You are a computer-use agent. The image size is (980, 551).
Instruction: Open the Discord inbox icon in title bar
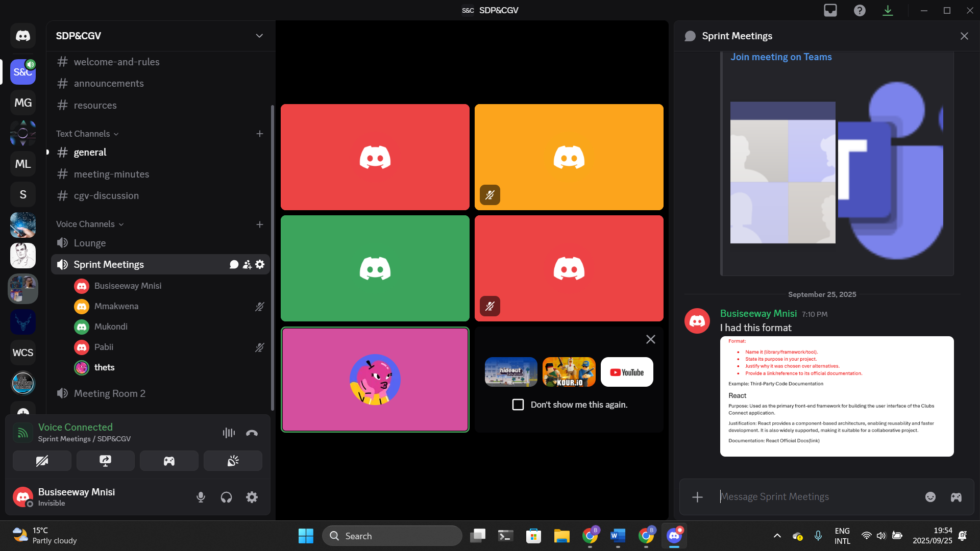(830, 10)
